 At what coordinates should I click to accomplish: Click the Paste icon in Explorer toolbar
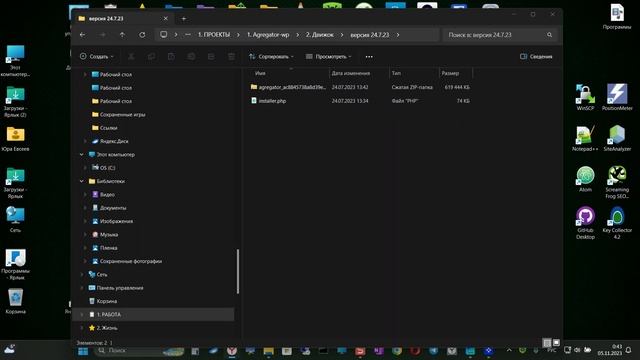171,56
